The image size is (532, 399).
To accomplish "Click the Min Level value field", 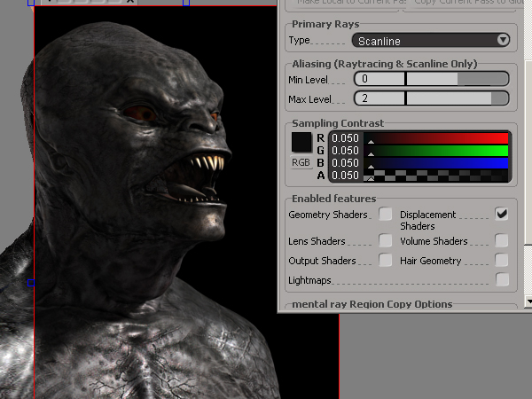I will 379,79.
